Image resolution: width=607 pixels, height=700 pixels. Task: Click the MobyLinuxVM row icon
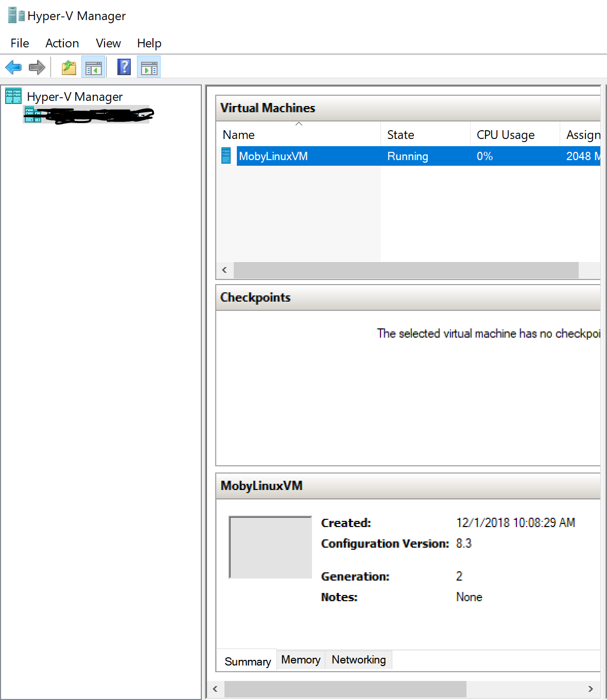(x=226, y=155)
